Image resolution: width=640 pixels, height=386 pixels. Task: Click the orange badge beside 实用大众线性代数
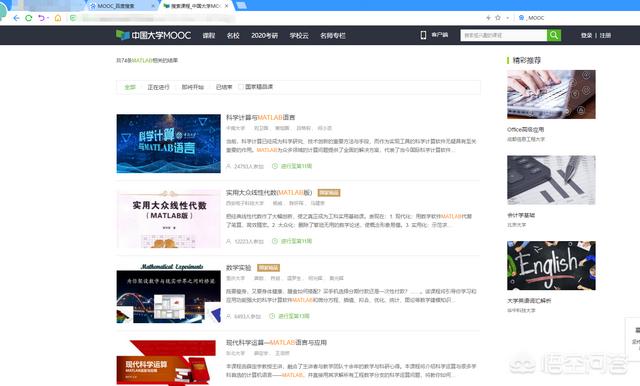(x=329, y=193)
